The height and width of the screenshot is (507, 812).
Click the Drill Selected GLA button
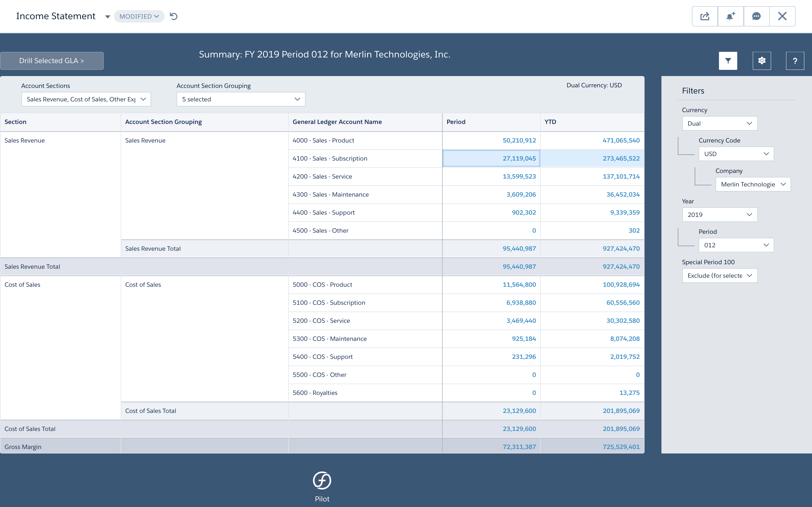(52, 61)
